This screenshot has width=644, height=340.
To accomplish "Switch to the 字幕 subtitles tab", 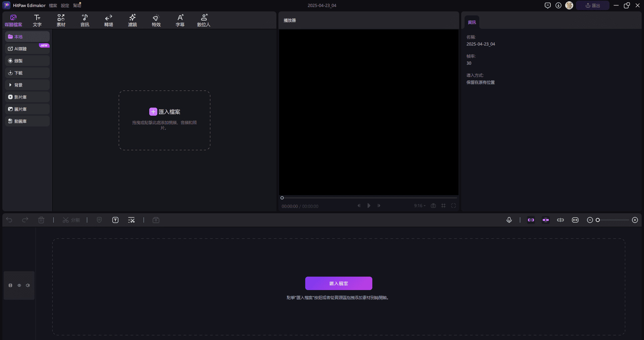I will coord(180,20).
